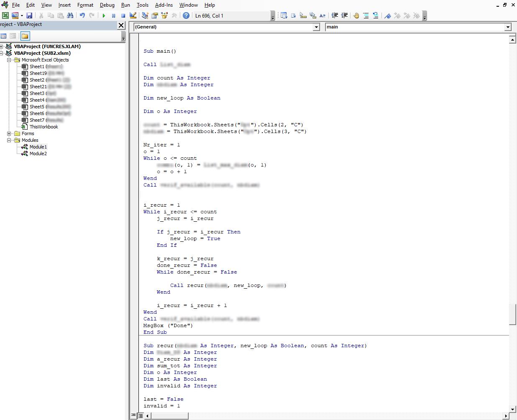The height and width of the screenshot is (420, 517).
Task: Click the Quick Info icon
Action: coord(303,15)
